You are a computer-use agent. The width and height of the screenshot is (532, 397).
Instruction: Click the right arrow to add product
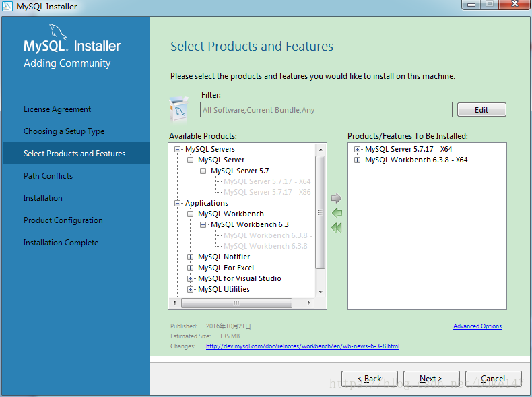pyautogui.click(x=336, y=198)
